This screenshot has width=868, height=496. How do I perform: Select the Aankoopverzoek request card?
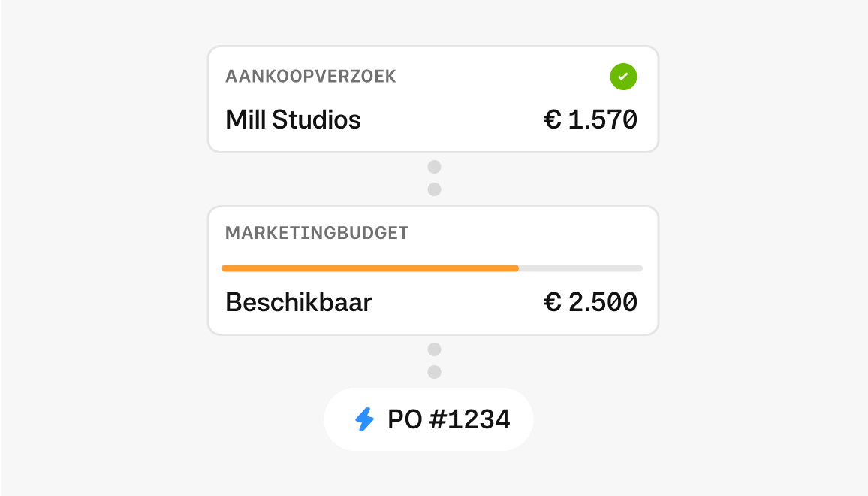tap(433, 99)
